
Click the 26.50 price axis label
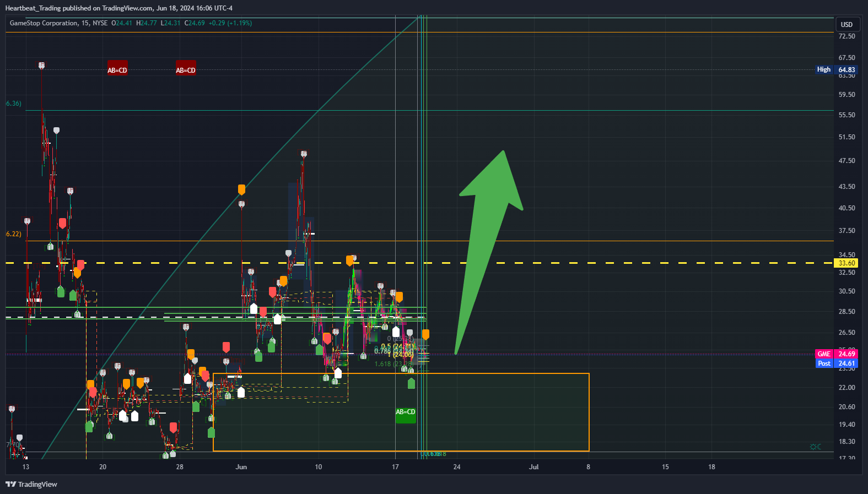[x=847, y=333]
